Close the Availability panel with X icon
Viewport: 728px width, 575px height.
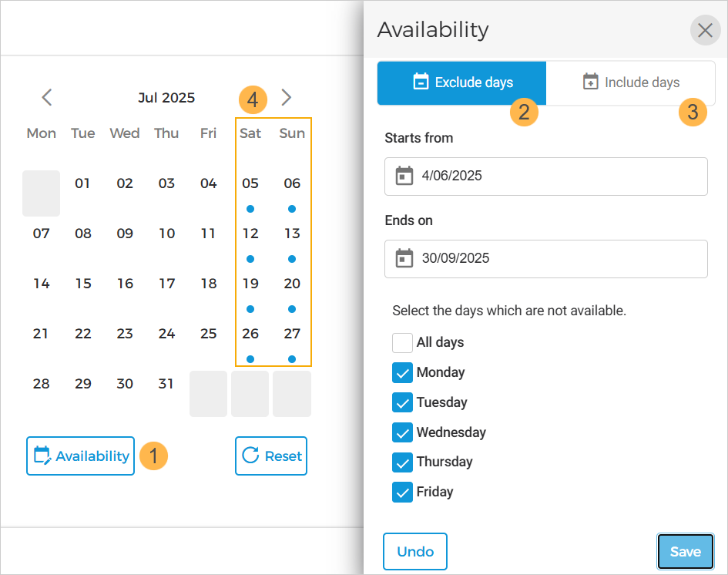705,30
